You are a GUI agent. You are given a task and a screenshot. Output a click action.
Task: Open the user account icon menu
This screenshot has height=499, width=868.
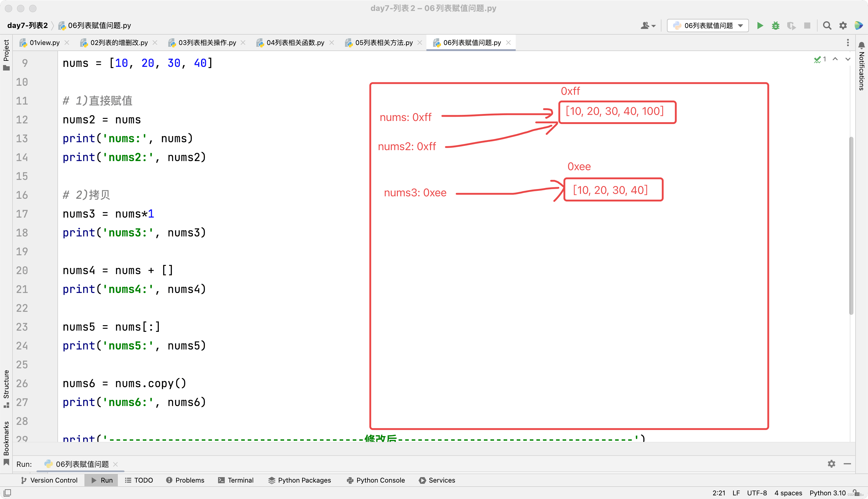[648, 26]
